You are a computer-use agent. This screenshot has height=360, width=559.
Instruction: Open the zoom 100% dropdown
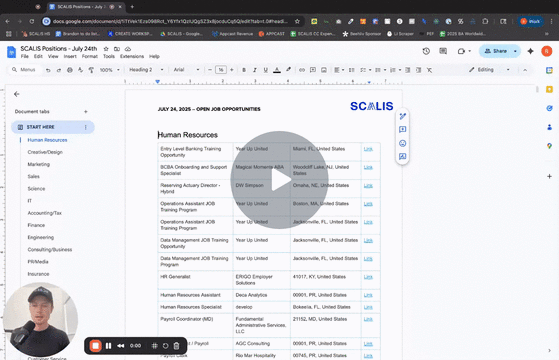point(109,70)
